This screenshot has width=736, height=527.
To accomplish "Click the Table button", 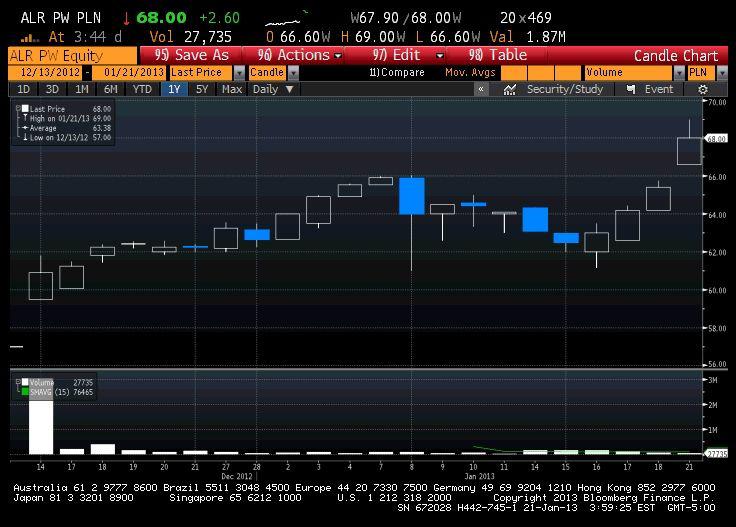I will [x=498, y=55].
